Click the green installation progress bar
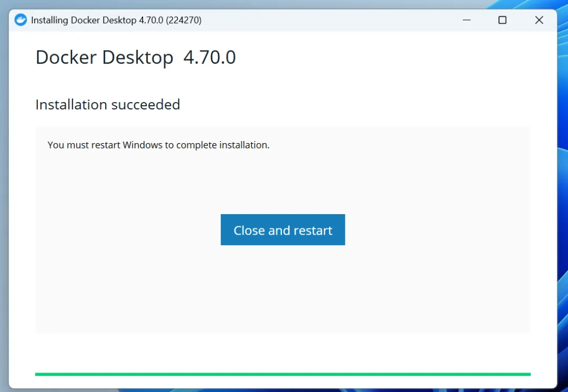Image resolution: width=568 pixels, height=392 pixels. (x=282, y=374)
